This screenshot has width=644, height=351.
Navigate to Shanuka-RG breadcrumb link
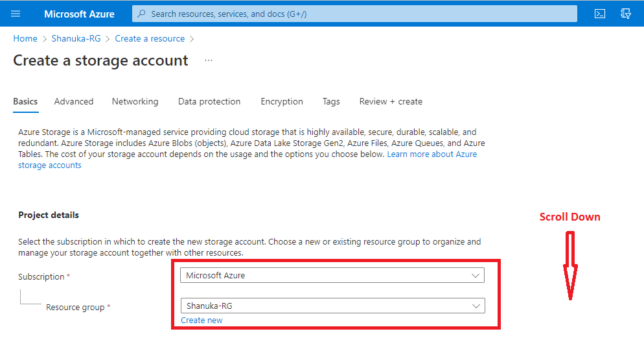pyautogui.click(x=76, y=39)
